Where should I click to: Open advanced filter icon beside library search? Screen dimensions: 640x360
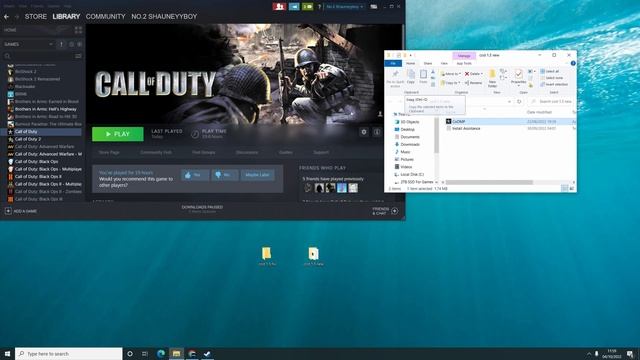[x=78, y=56]
